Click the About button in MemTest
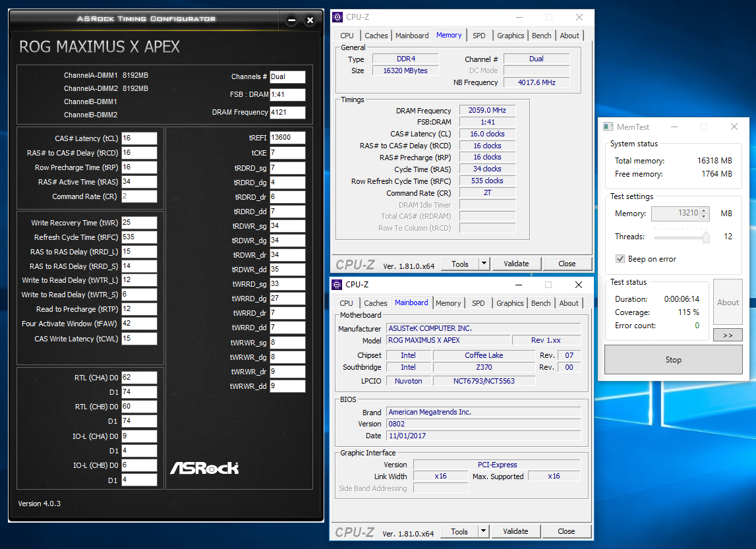 pyautogui.click(x=728, y=303)
